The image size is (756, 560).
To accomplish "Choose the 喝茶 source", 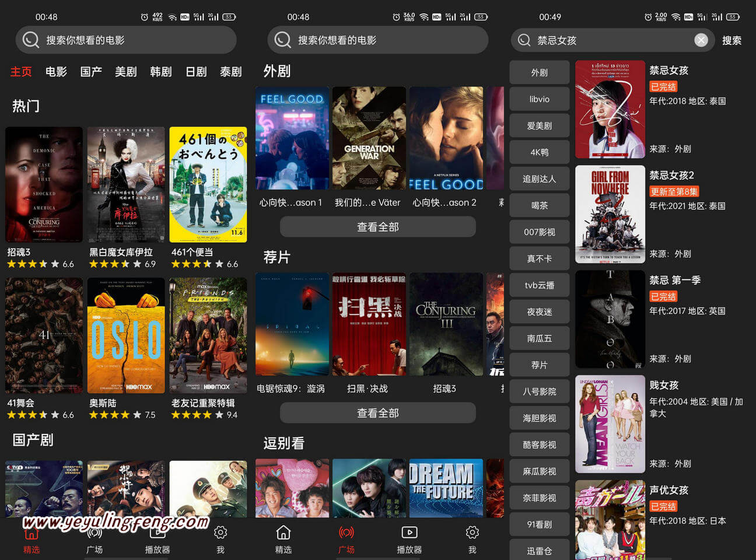I will point(540,205).
